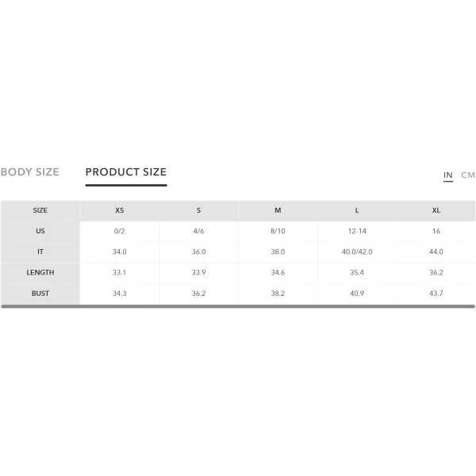Select the US row label

tap(40, 231)
